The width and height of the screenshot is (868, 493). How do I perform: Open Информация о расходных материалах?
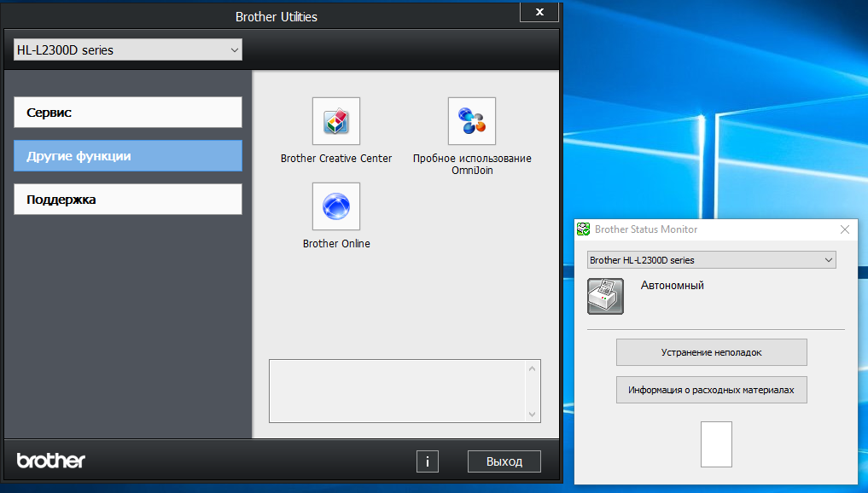coord(711,390)
